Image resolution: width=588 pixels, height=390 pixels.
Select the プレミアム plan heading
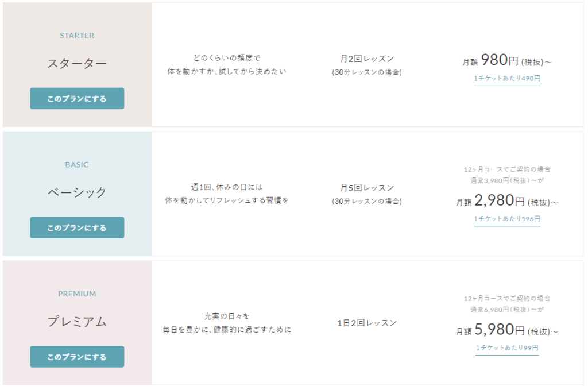[77, 322]
